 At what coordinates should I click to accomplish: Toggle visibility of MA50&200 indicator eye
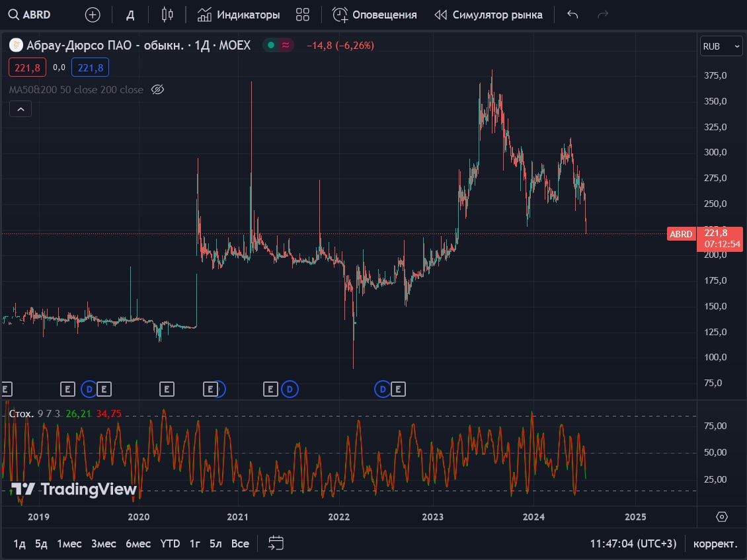coord(158,90)
